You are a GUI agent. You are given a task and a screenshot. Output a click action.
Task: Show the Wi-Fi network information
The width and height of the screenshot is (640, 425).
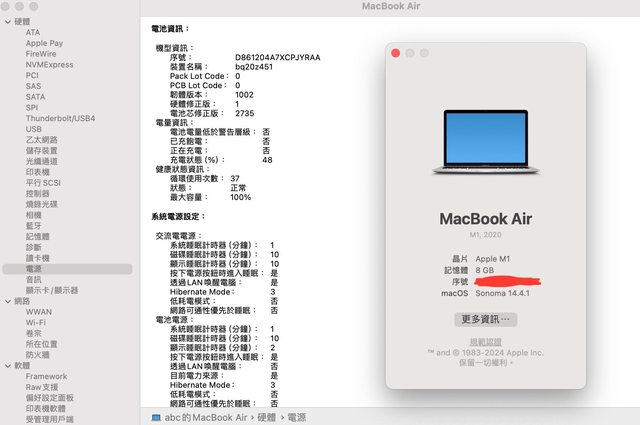[36, 323]
